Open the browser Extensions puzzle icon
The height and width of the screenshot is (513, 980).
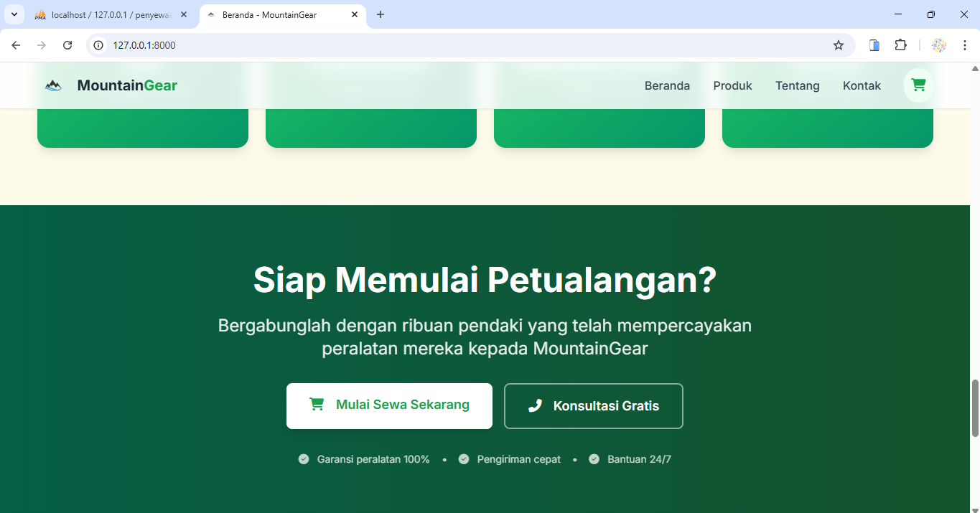900,45
